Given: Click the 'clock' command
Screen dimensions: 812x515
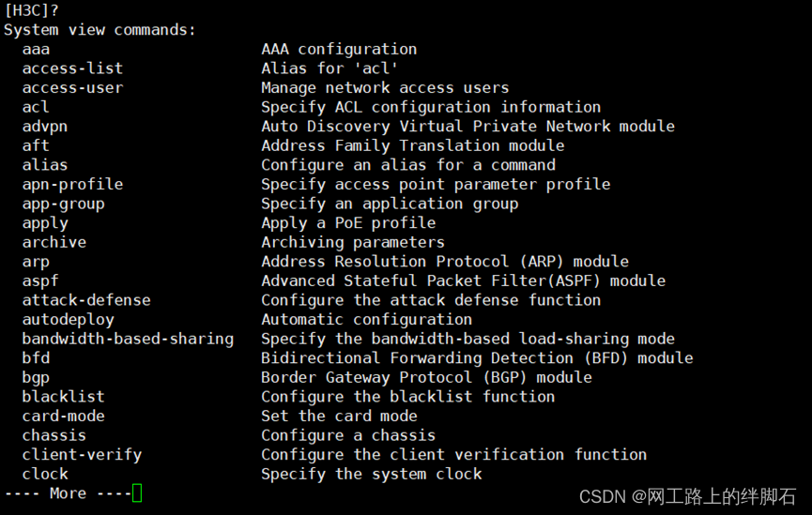Looking at the screenshot, I should pyautogui.click(x=45, y=474).
